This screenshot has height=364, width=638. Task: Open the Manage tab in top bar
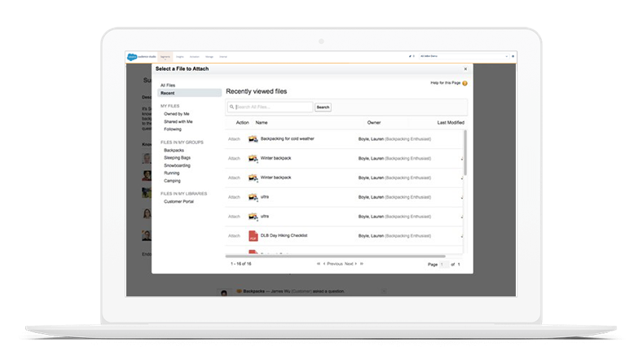[x=209, y=56]
